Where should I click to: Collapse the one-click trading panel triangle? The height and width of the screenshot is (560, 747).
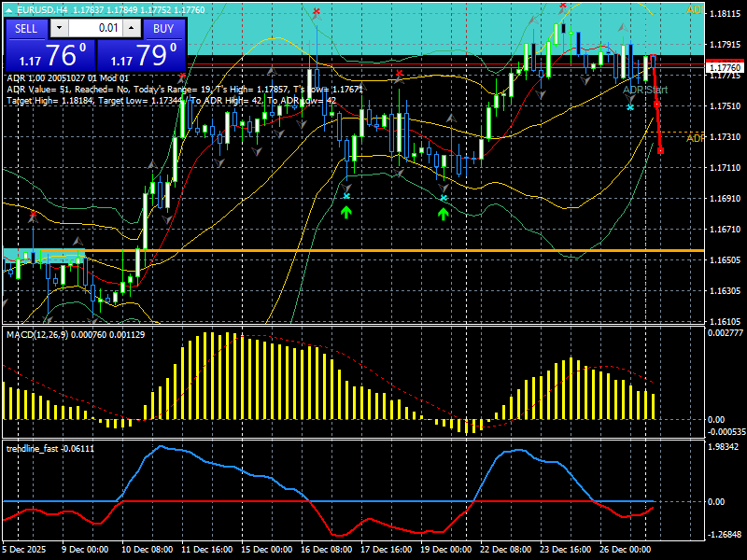8,10
